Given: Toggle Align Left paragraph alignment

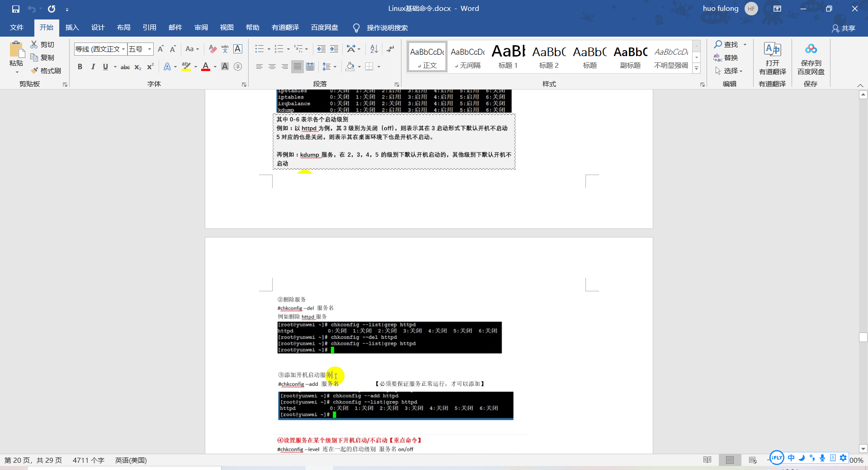Looking at the screenshot, I should point(259,66).
